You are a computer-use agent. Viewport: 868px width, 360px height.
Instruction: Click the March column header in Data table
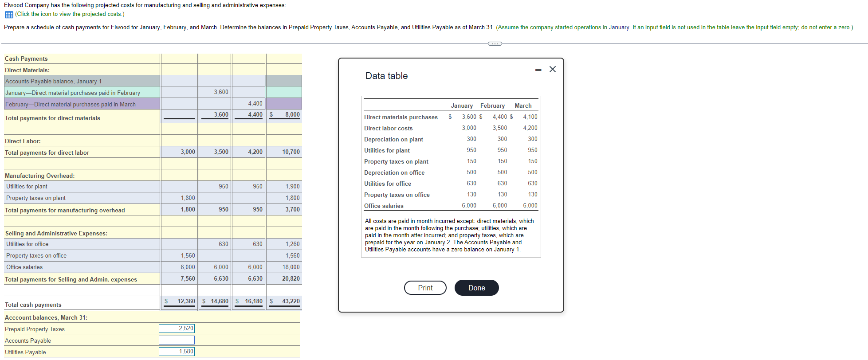tap(523, 106)
